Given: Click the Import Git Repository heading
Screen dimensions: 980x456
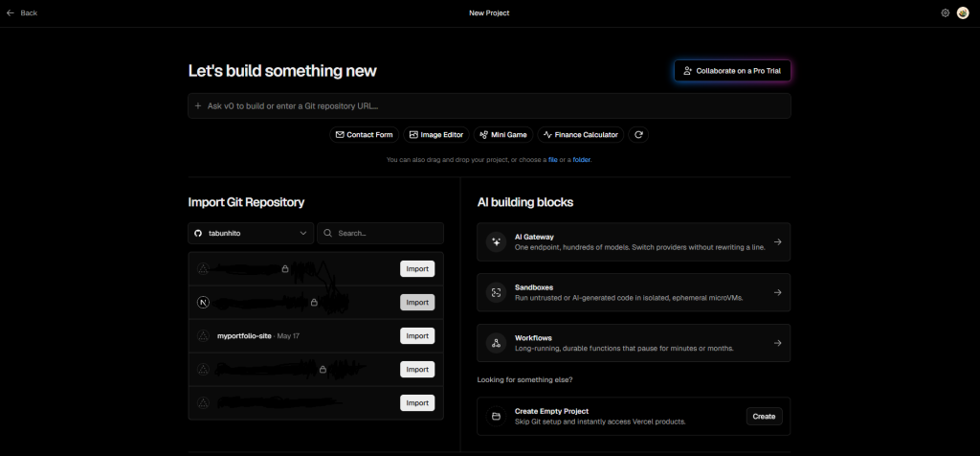Looking at the screenshot, I should point(246,202).
